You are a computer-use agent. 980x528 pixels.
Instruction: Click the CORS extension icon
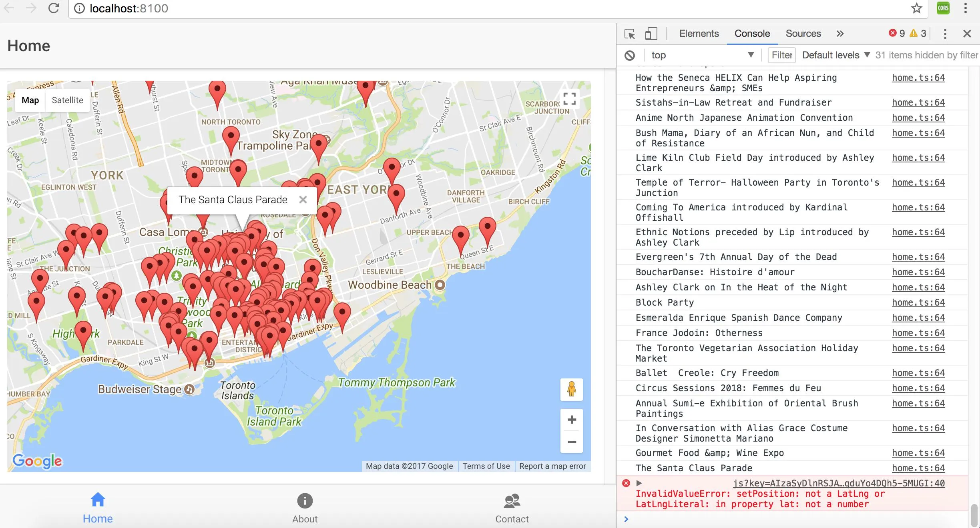[x=943, y=8]
